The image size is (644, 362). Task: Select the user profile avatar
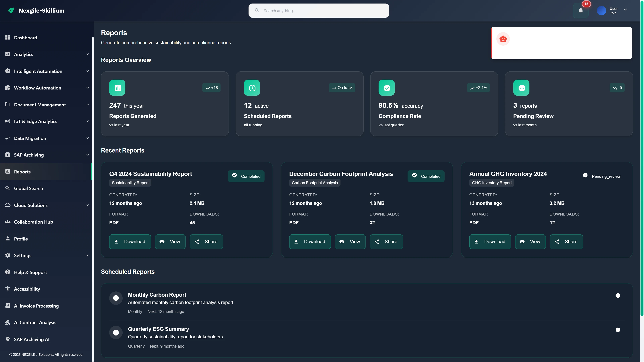601,11
